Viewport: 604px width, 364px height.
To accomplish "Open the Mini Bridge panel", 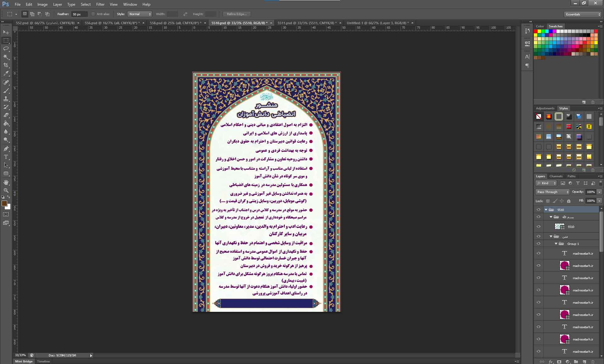I will 24,361.
